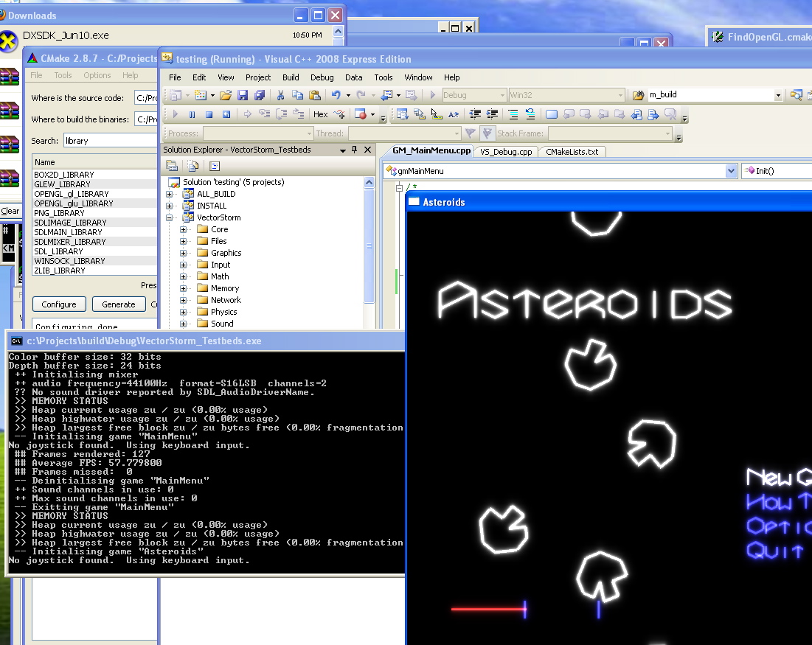The height and width of the screenshot is (645, 812).
Task: Select the Sound folder in Solution Explorer
Action: pos(222,324)
